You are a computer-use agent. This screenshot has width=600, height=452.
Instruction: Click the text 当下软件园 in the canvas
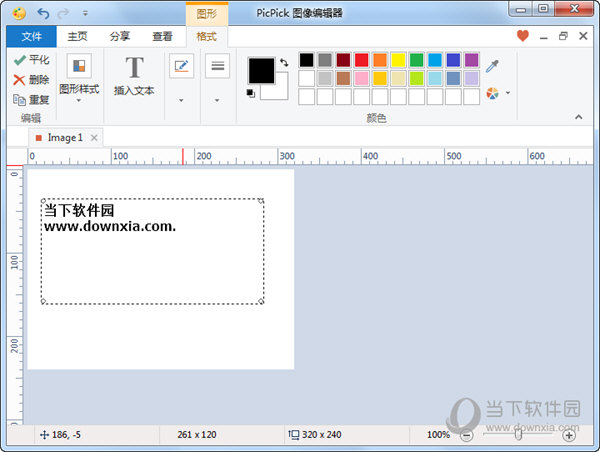(79, 210)
